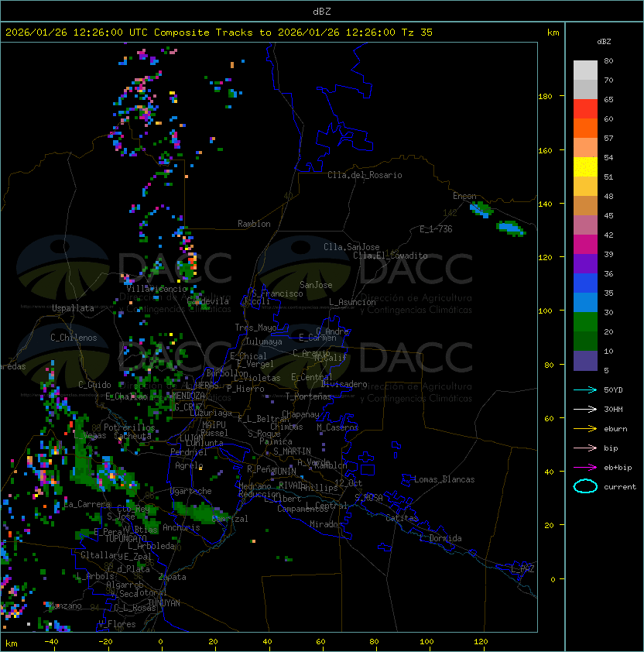The image size is (644, 652).
Task: Click the Clla.del_Rosario label
Action: [x=365, y=175]
